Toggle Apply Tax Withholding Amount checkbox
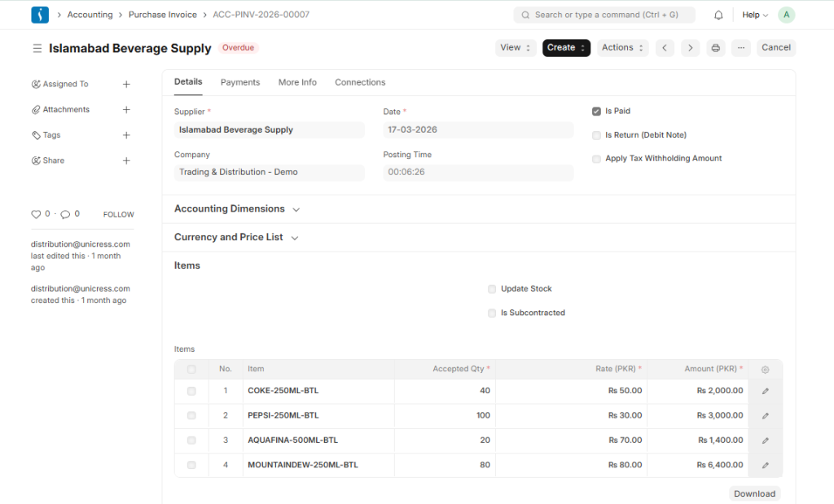834x504 pixels. click(596, 159)
